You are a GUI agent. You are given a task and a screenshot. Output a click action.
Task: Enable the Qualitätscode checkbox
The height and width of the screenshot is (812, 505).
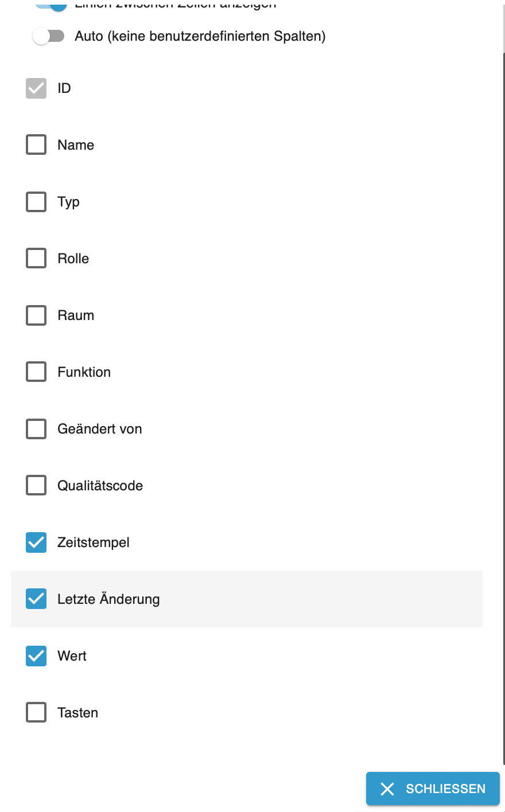pos(36,486)
